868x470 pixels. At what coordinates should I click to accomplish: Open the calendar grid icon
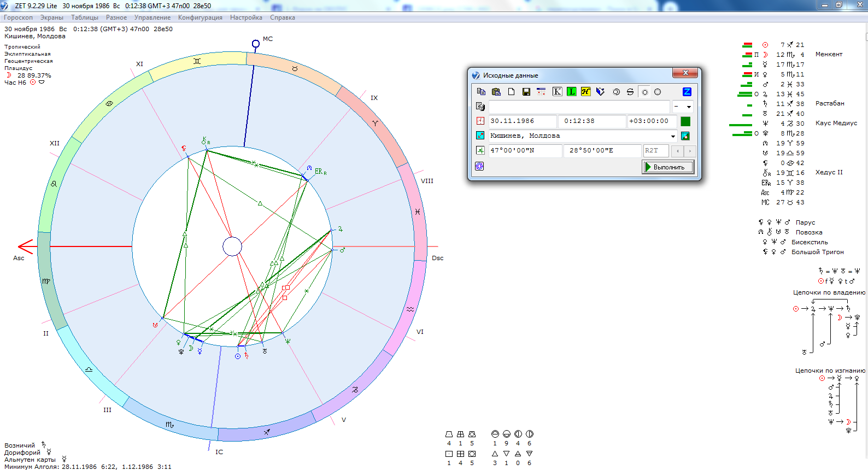point(541,92)
